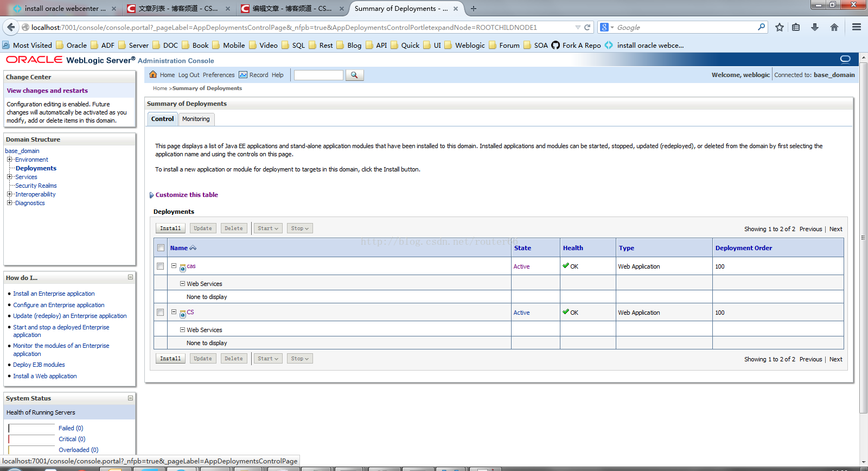Collapse the System Status panel
The height and width of the screenshot is (471, 868).
click(130, 398)
